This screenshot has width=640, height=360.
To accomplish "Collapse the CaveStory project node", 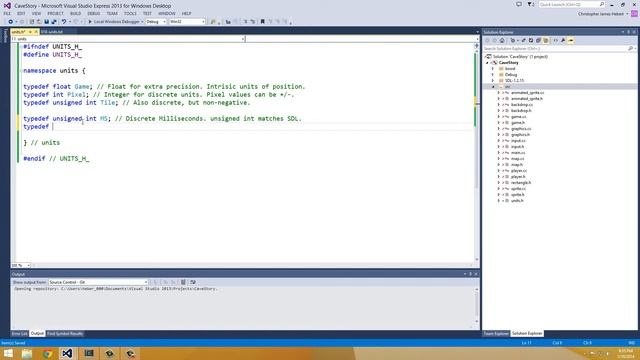I will 487,63.
